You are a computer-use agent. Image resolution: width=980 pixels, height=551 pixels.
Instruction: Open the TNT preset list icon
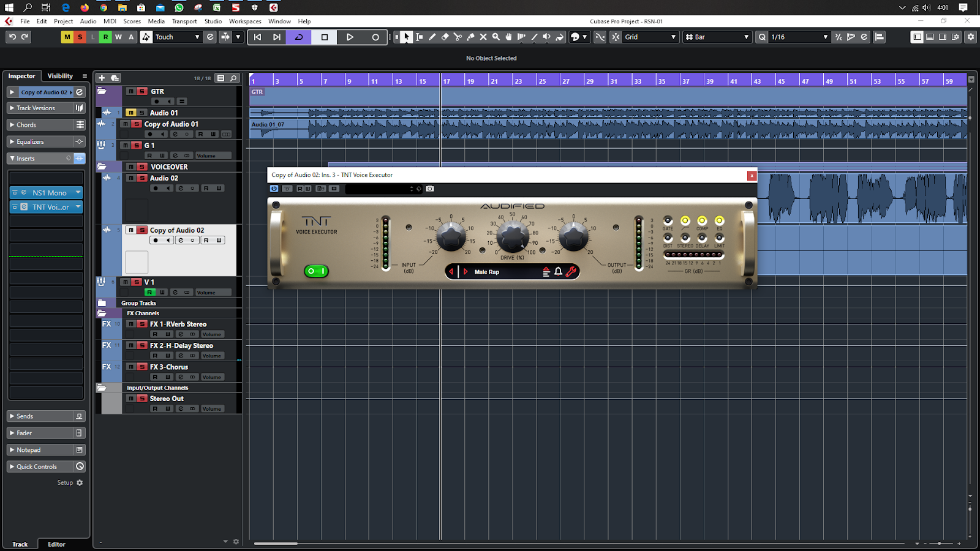546,272
